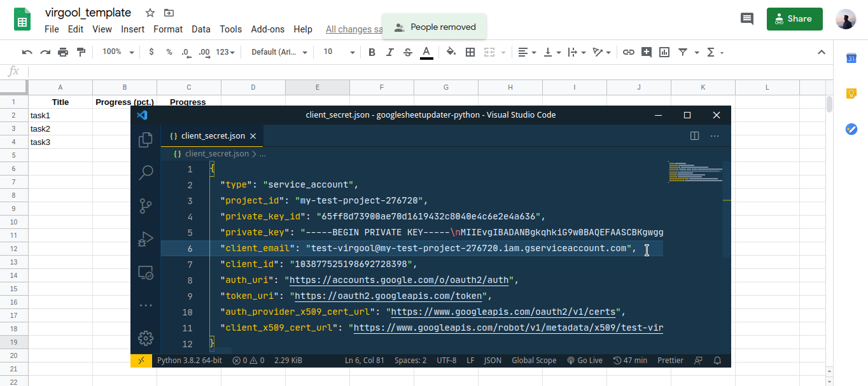Select the client_secret.json tab in VS Code
Screen dimensions: 868x386
(x=212, y=136)
